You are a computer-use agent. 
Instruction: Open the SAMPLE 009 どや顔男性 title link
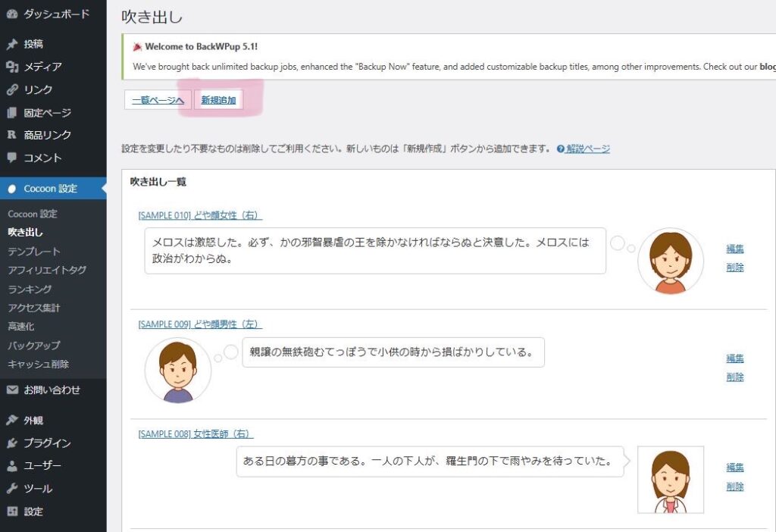(x=200, y=324)
